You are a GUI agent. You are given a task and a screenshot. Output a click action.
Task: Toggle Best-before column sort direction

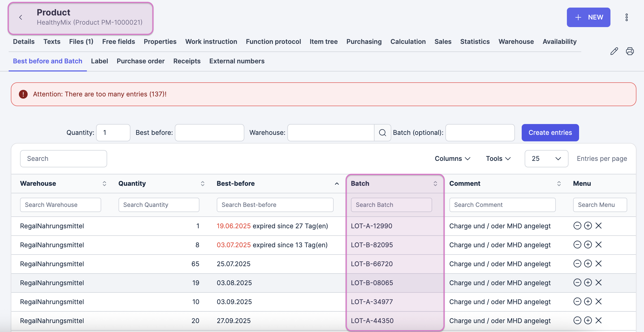click(337, 184)
